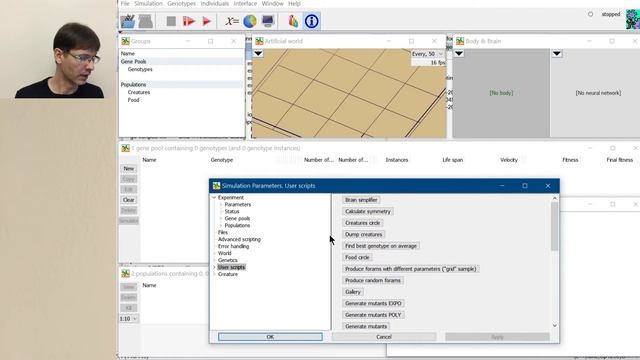Run the Dump creatures script

click(x=364, y=234)
